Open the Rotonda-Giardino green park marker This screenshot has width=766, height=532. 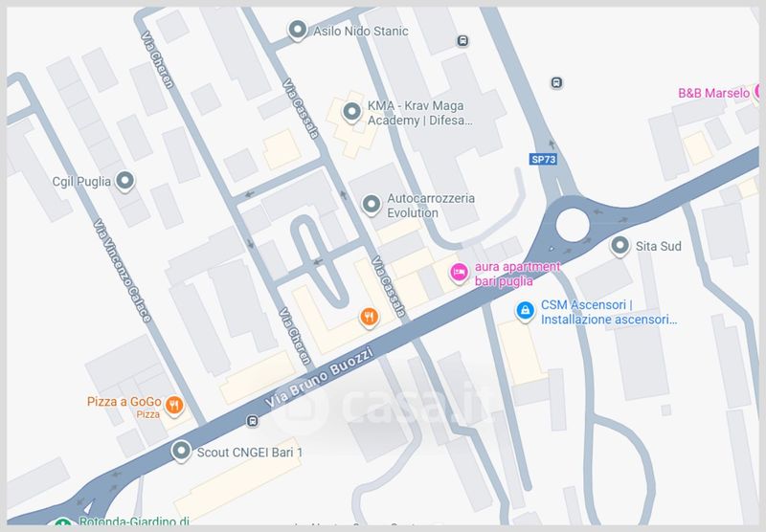[x=62, y=523]
